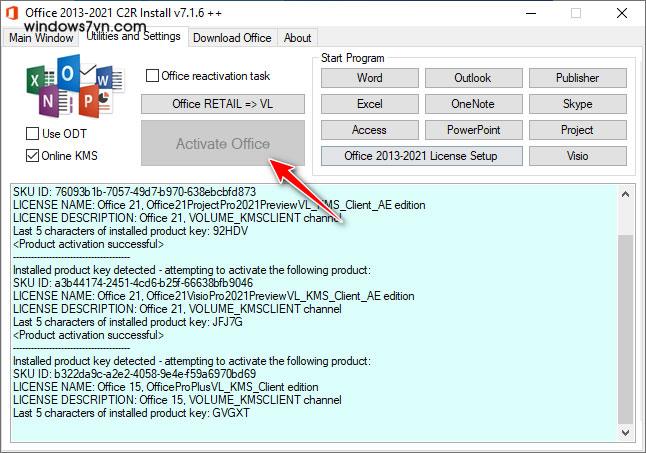The image size is (646, 453).
Task: Open Outlook via Start Program button
Action: click(x=472, y=78)
